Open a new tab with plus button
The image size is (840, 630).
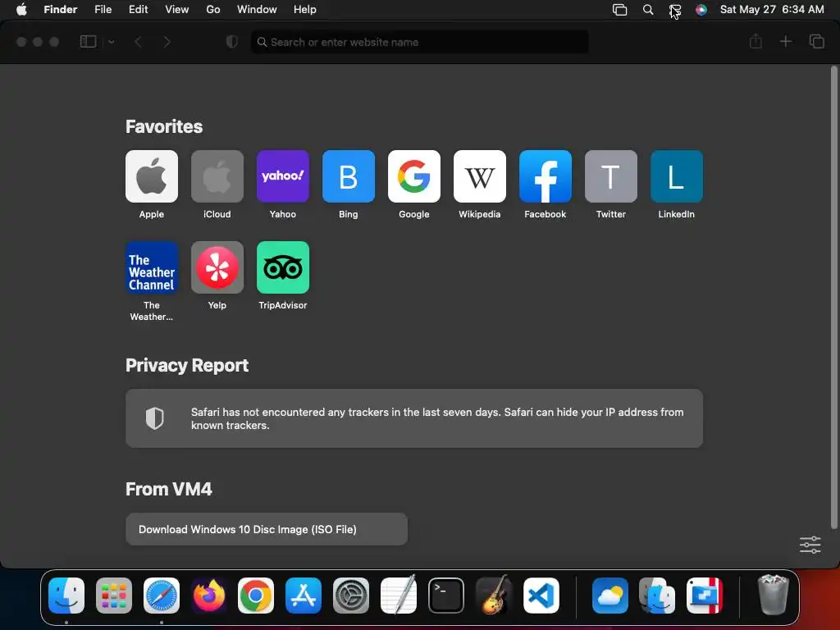[x=785, y=41]
